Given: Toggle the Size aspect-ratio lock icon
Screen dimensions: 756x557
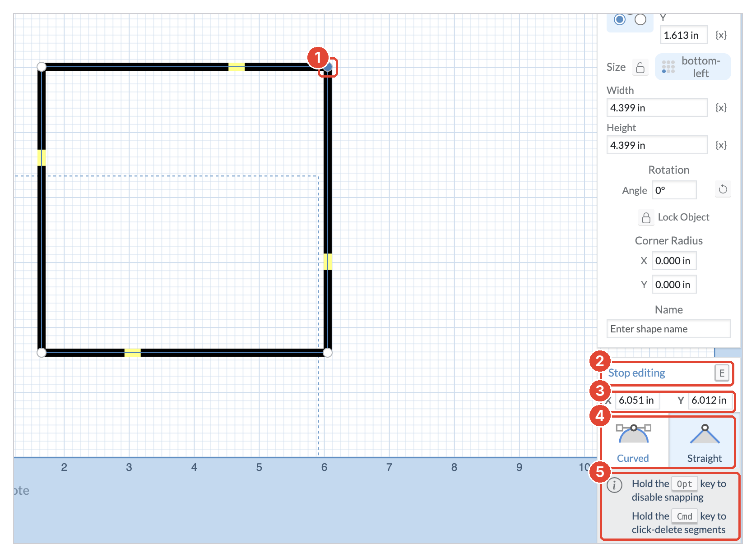Looking at the screenshot, I should tap(640, 67).
